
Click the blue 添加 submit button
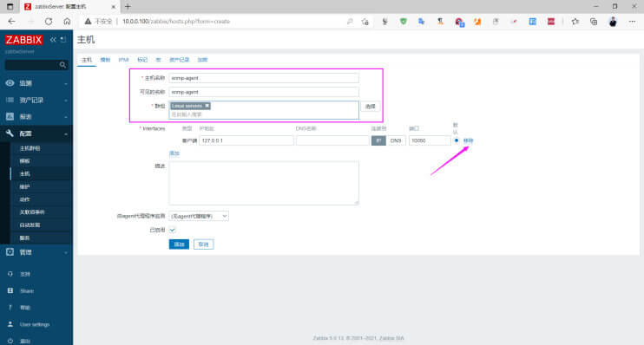(179, 244)
